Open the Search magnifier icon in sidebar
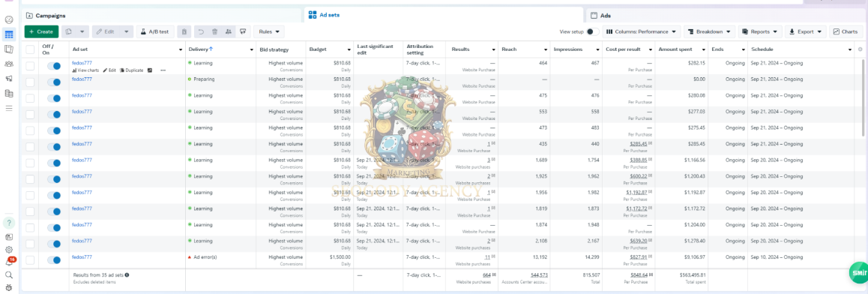The image size is (868, 294). click(9, 274)
